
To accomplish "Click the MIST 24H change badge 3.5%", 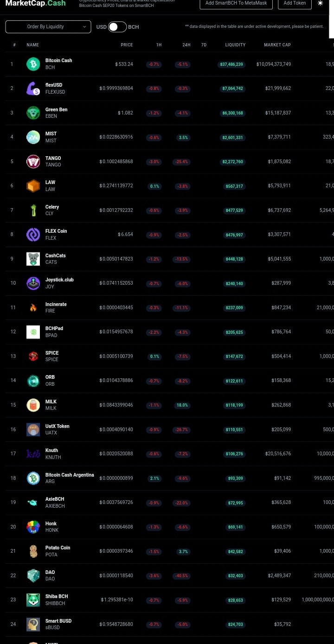I will click(183, 137).
